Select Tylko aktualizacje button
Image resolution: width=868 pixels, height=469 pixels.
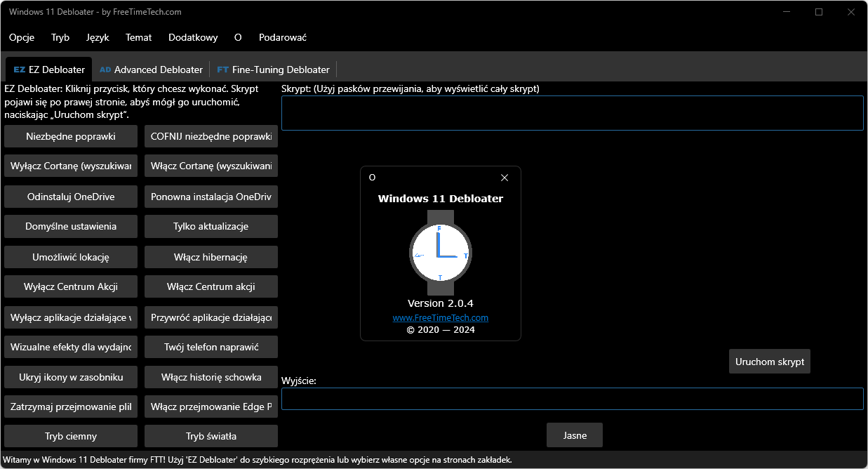tap(211, 226)
